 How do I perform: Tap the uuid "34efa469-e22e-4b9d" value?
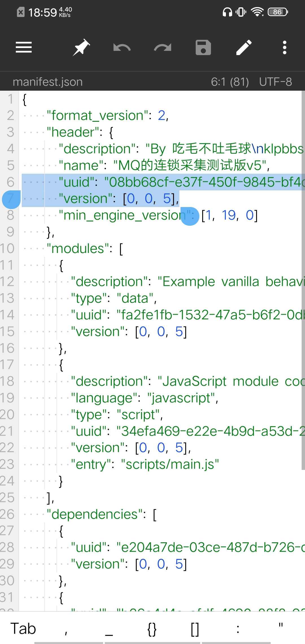tap(211, 431)
